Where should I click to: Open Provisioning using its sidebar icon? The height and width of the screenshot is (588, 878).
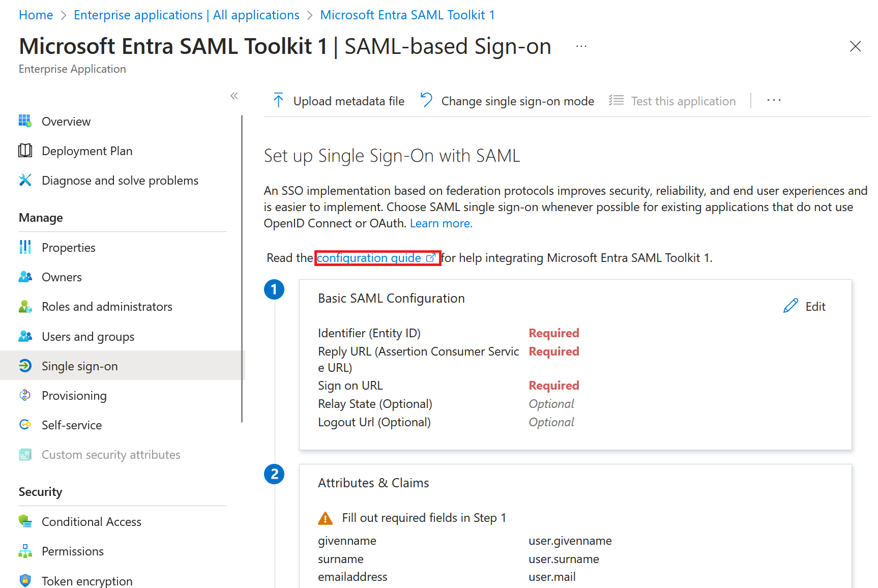(25, 395)
